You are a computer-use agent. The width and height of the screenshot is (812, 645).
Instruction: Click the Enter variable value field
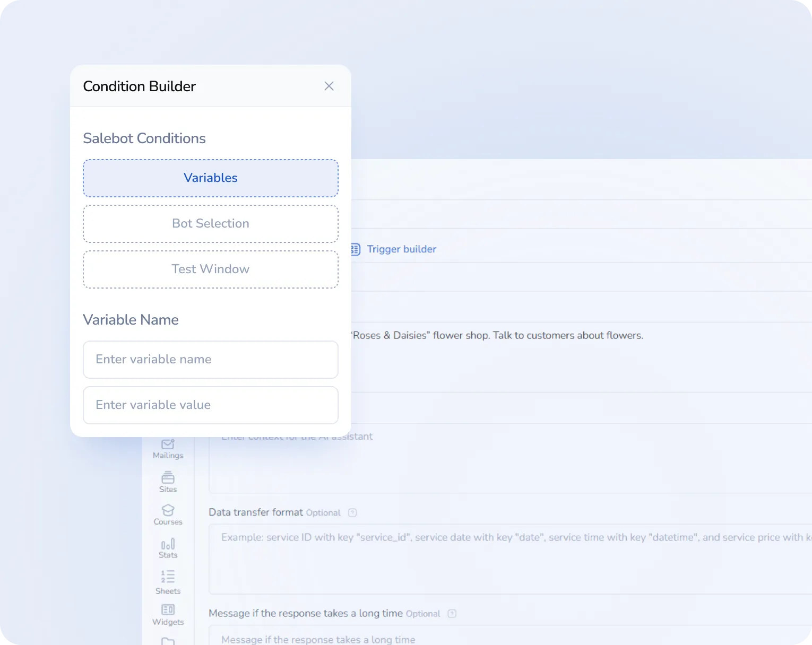coord(211,405)
